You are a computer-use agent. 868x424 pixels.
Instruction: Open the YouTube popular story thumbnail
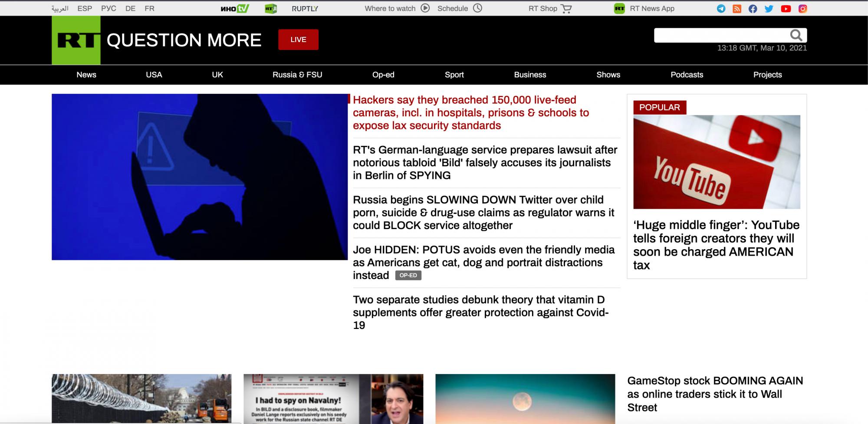tap(717, 162)
